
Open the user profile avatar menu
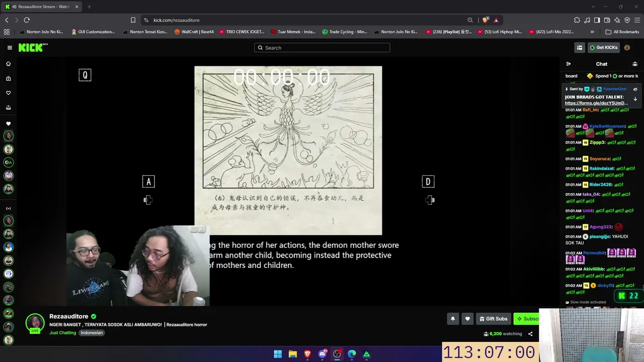pyautogui.click(x=627, y=48)
